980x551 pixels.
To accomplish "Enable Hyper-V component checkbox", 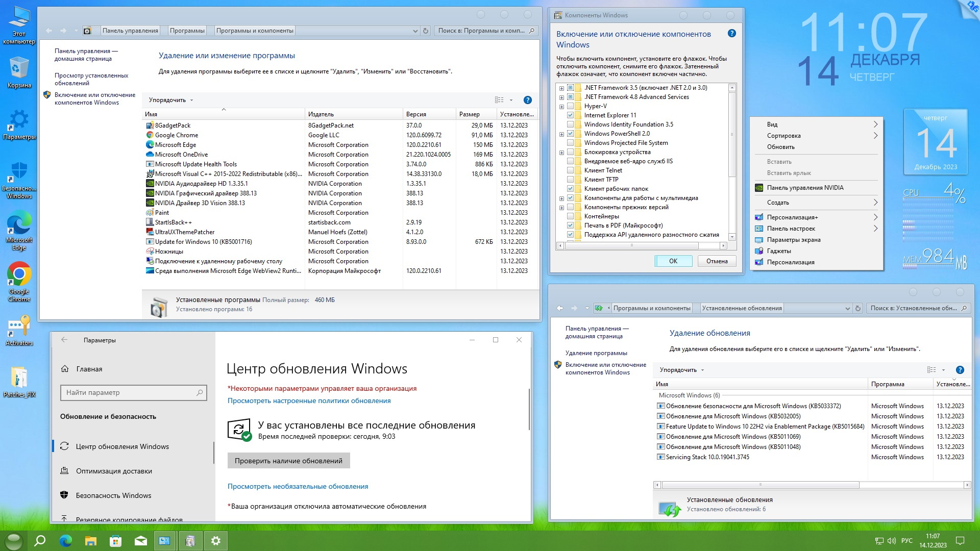I will pos(571,106).
